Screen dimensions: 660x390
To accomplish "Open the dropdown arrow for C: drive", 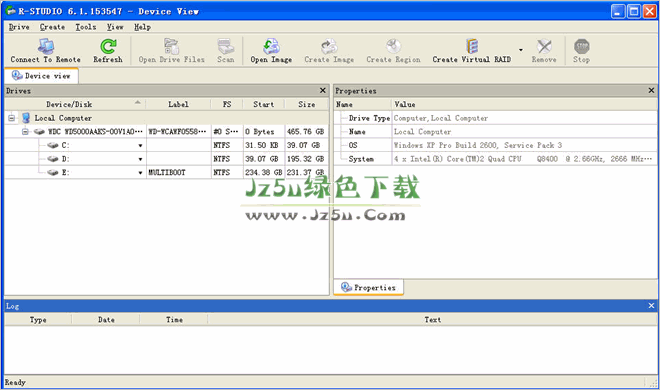I will coord(140,146).
